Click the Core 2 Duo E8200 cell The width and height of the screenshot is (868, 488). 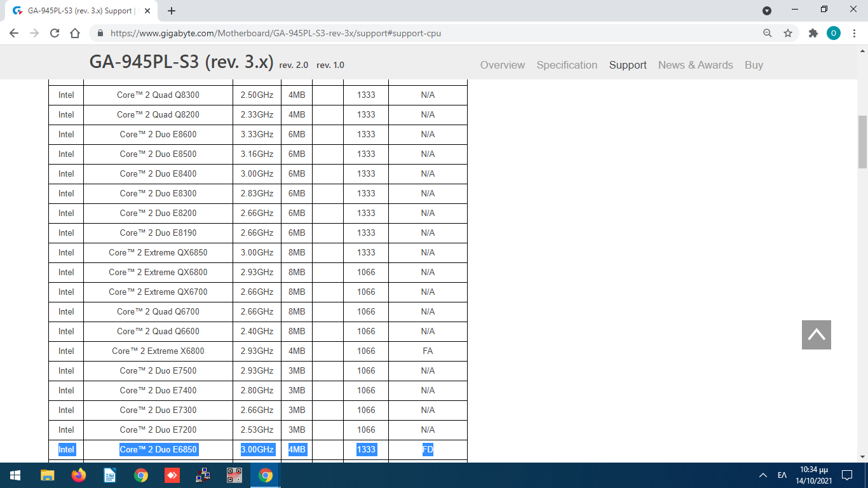pyautogui.click(x=158, y=213)
